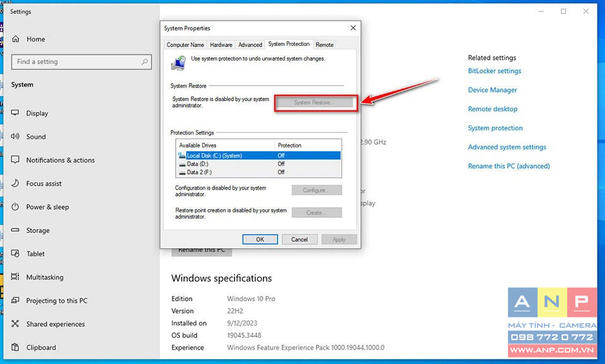Close the System Properties dialog
This screenshot has width=605, height=364.
(x=353, y=28)
